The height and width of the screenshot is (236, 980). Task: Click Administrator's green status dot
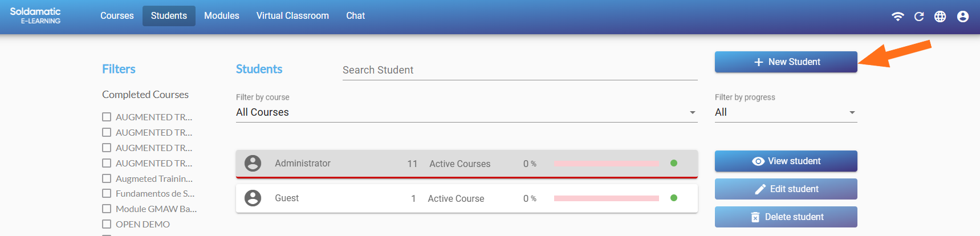point(674,164)
